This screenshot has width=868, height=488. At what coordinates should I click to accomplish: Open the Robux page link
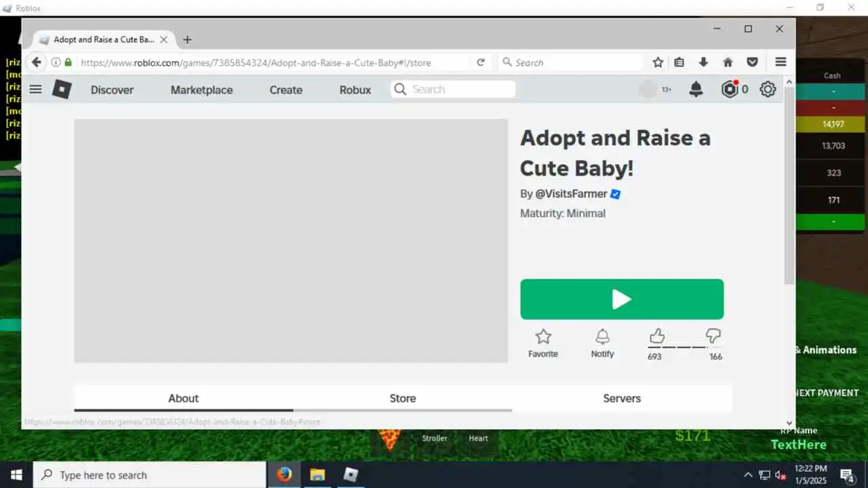pyautogui.click(x=355, y=89)
